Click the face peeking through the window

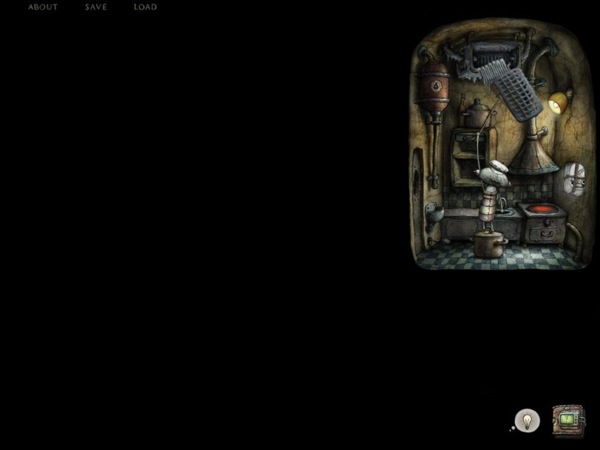tap(574, 179)
